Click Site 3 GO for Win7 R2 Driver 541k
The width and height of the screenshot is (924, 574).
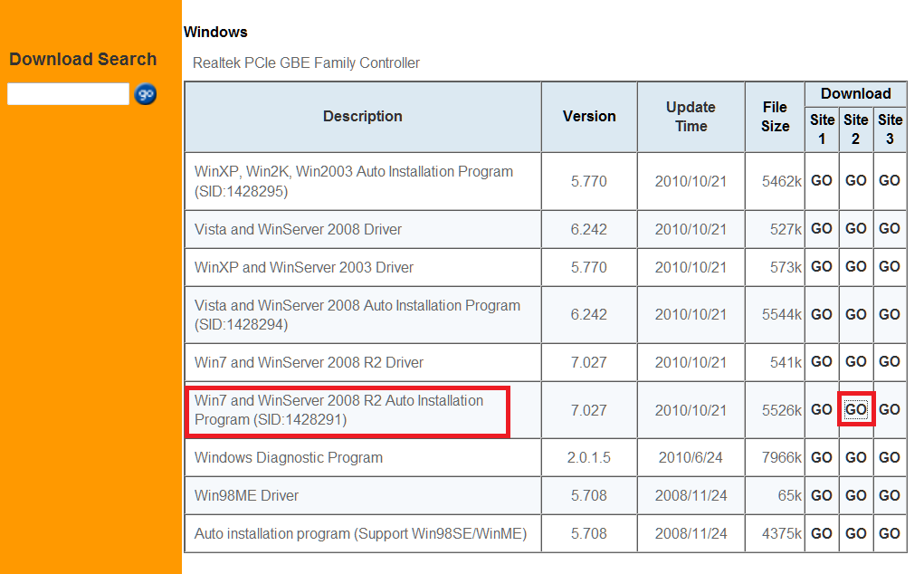(x=890, y=362)
